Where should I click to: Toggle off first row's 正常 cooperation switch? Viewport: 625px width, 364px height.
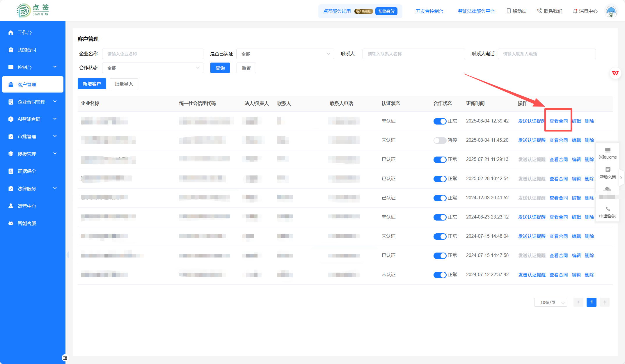click(440, 121)
